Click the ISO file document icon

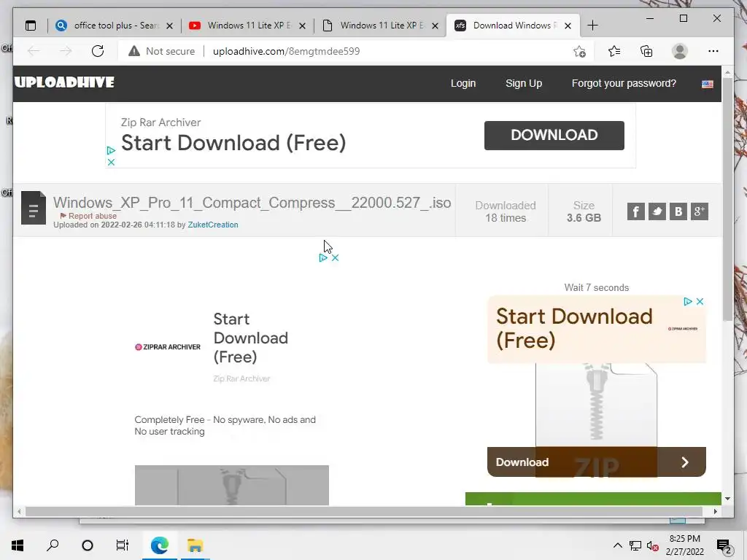(34, 208)
